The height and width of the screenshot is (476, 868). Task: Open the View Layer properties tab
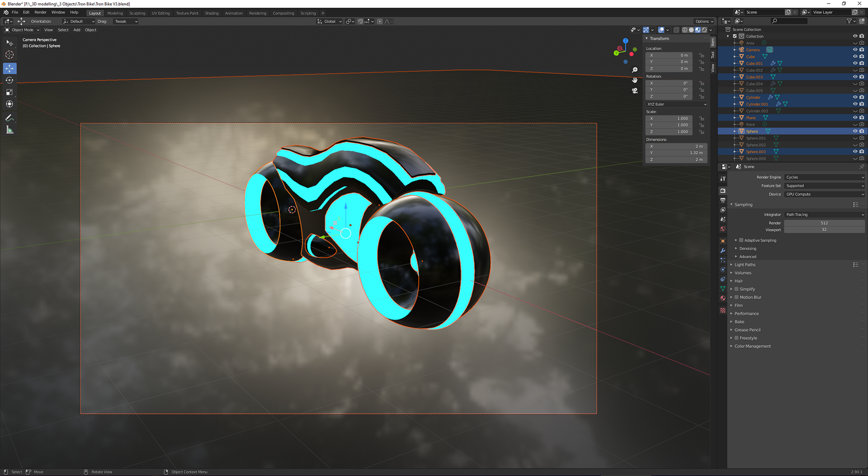tap(723, 209)
